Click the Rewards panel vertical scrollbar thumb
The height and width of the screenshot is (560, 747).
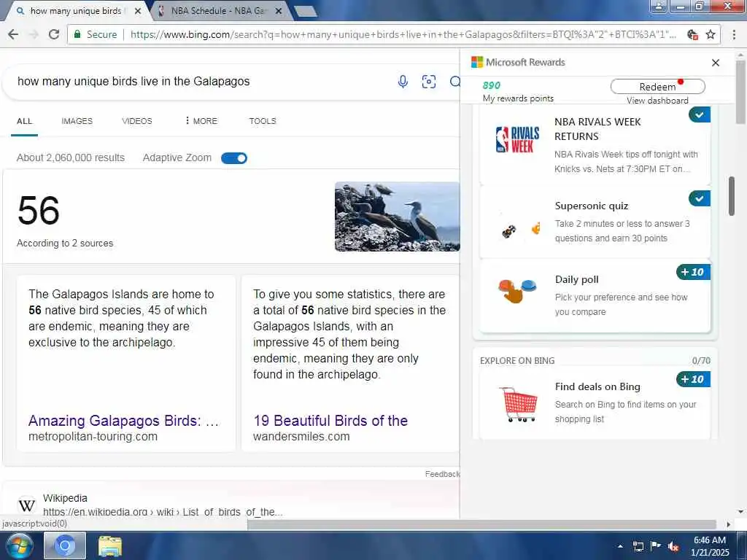coord(731,196)
